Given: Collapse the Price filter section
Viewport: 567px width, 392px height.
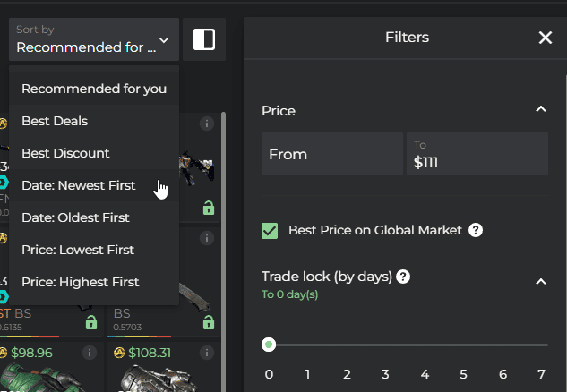Looking at the screenshot, I should pyautogui.click(x=540, y=109).
